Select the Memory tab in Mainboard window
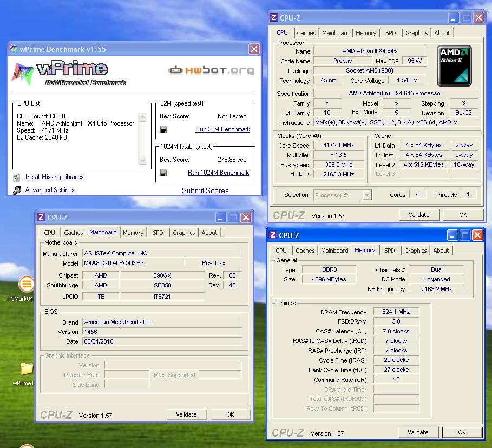 pos(133,233)
